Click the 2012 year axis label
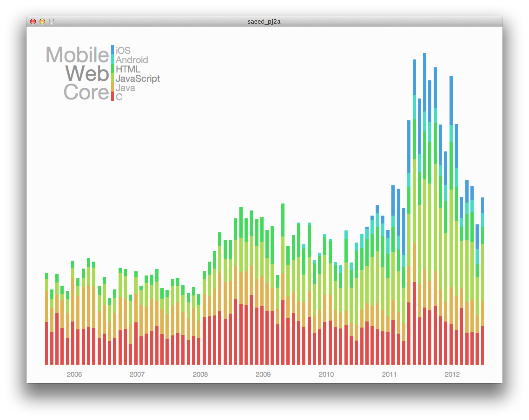The image size is (529, 420). [452, 374]
